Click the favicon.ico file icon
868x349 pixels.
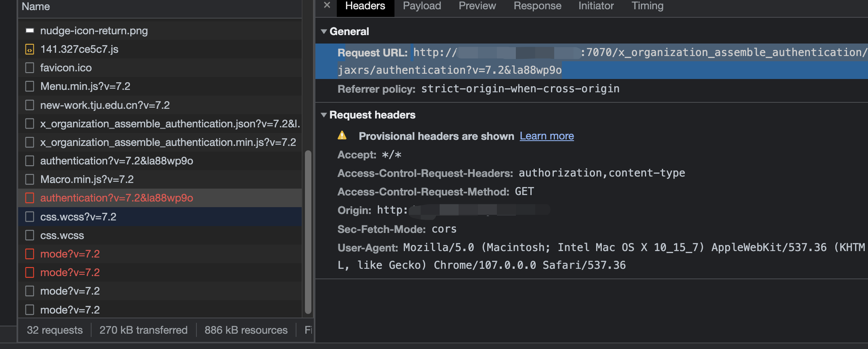pyautogui.click(x=29, y=68)
